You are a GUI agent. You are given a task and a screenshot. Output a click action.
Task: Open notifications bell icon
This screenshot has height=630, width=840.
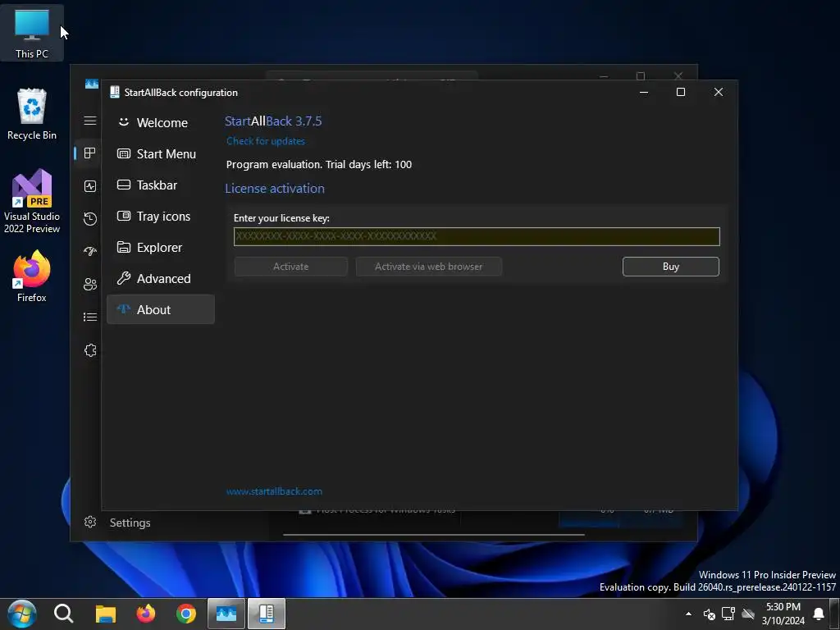click(819, 614)
